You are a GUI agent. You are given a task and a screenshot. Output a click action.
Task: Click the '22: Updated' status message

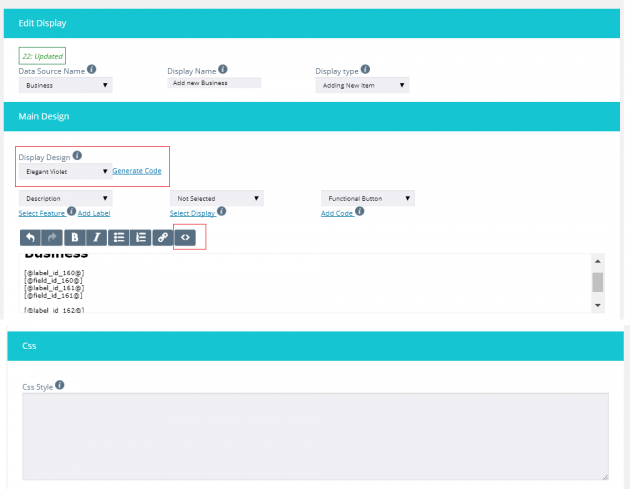pyautogui.click(x=42, y=56)
